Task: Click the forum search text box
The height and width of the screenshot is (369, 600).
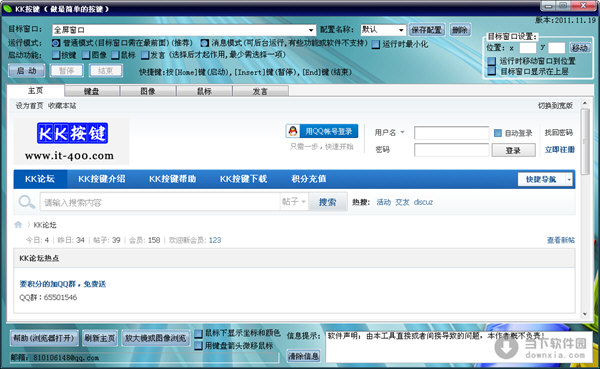Action: point(161,202)
